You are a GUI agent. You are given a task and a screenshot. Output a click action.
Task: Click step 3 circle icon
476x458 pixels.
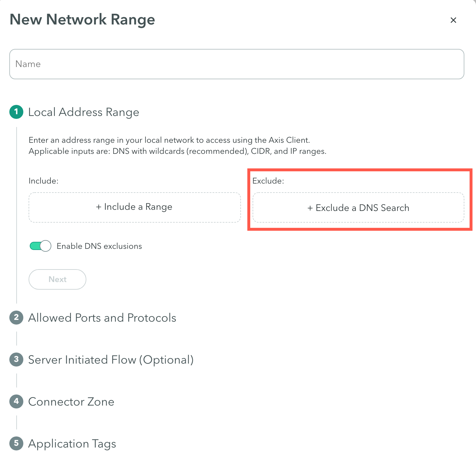click(16, 360)
